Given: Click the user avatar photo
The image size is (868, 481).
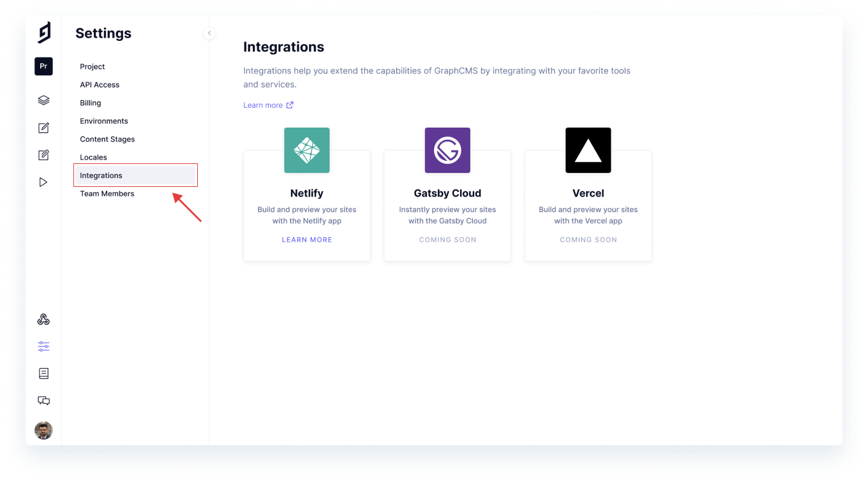Looking at the screenshot, I should [x=43, y=430].
